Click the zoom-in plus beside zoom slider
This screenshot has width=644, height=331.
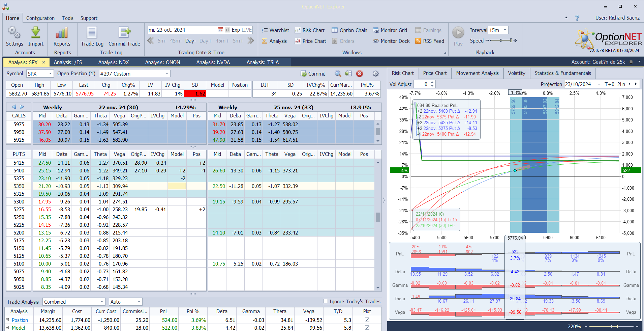tap(637, 327)
